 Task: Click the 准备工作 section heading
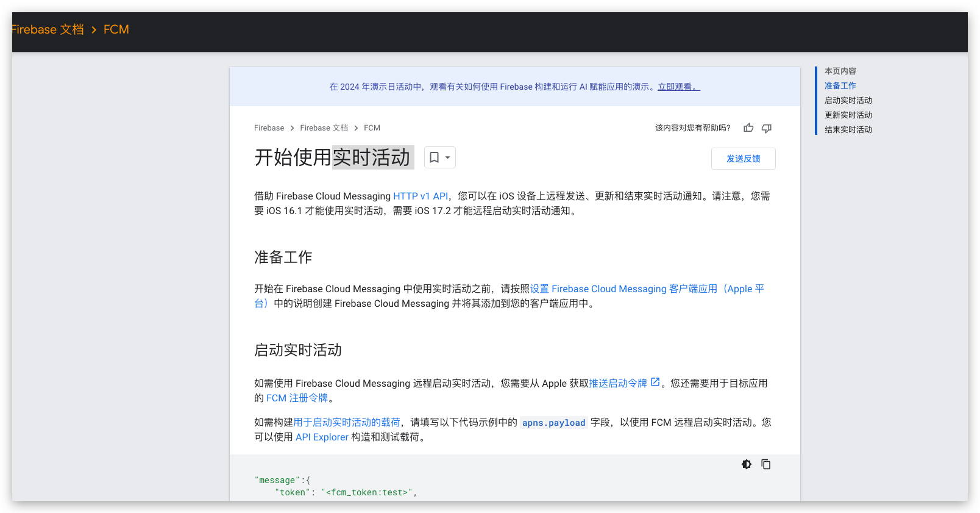coord(283,257)
